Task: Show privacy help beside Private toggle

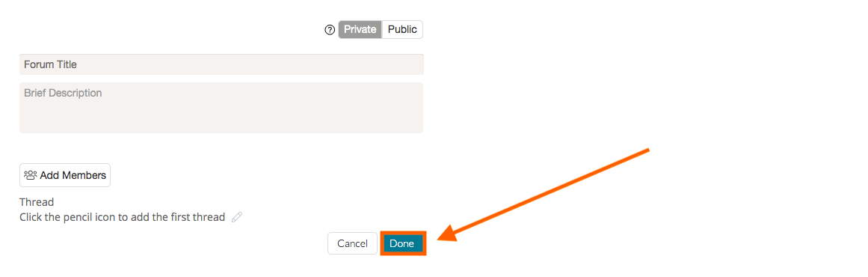Action: click(330, 30)
